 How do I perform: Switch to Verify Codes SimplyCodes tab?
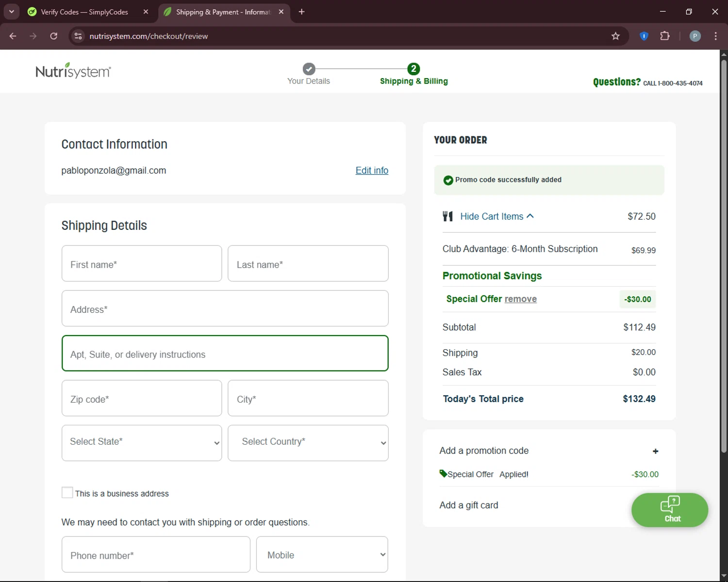pos(84,12)
